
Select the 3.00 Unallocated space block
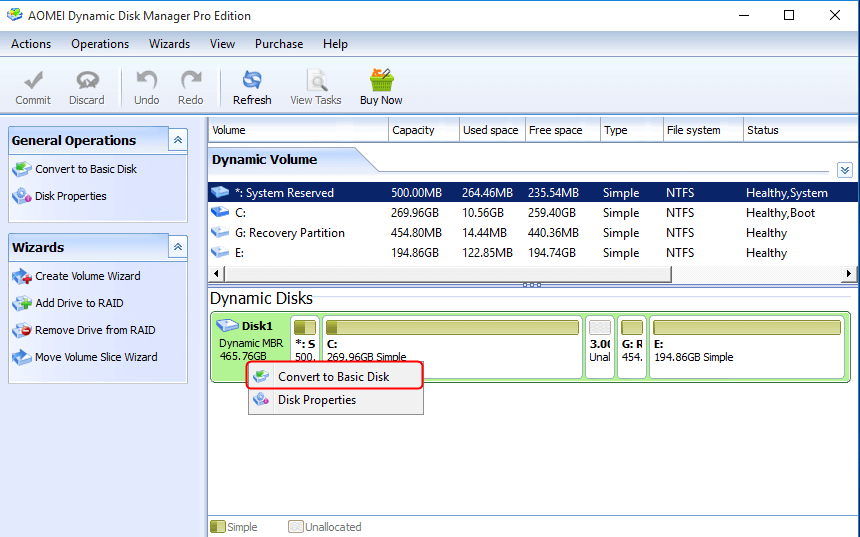pos(599,347)
